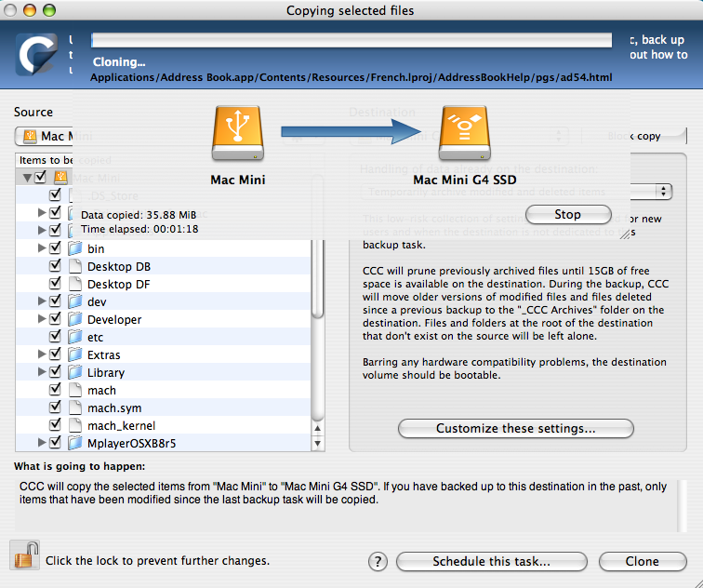Image resolution: width=703 pixels, height=588 pixels.
Task: Click the Data copied: 35.88 MiB text
Action: (139, 215)
